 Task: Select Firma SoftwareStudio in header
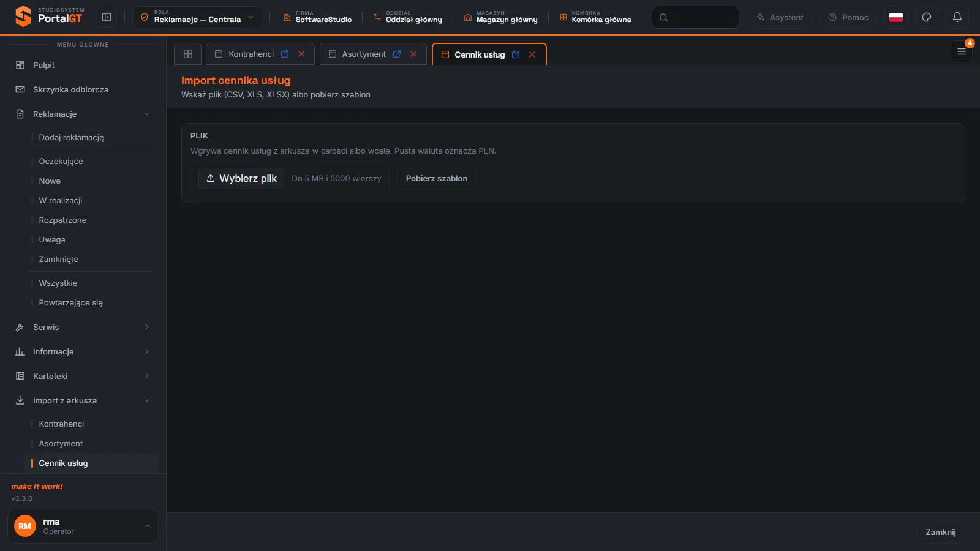(x=317, y=17)
